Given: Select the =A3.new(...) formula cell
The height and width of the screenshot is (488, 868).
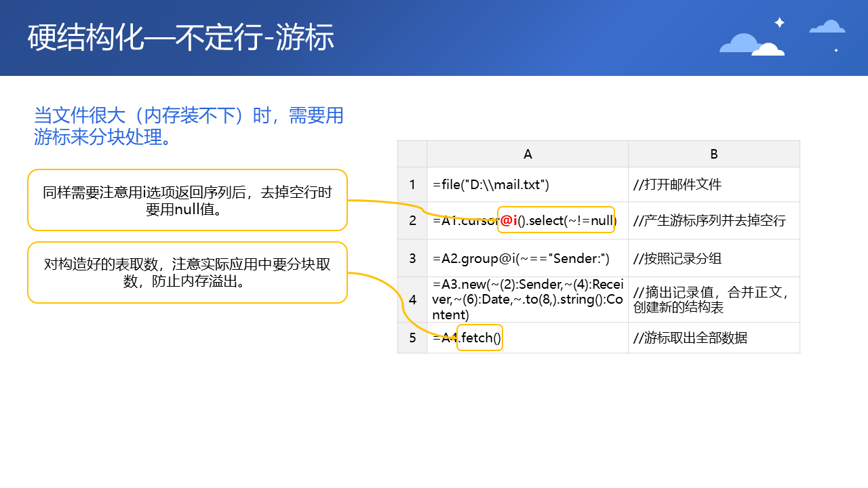Looking at the screenshot, I should (528, 300).
